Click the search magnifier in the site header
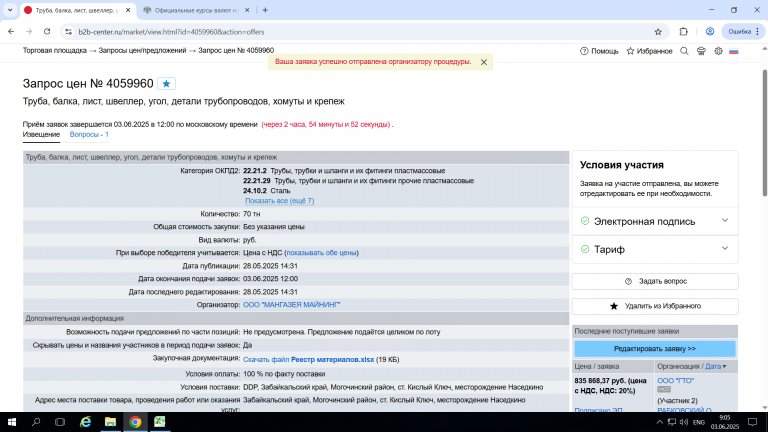 click(x=684, y=51)
